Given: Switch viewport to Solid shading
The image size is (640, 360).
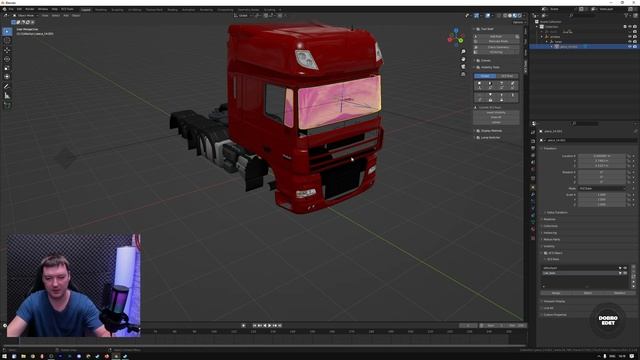Looking at the screenshot, I should click(510, 16).
